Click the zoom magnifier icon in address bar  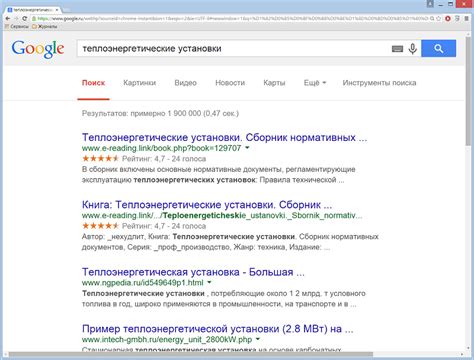(432, 19)
